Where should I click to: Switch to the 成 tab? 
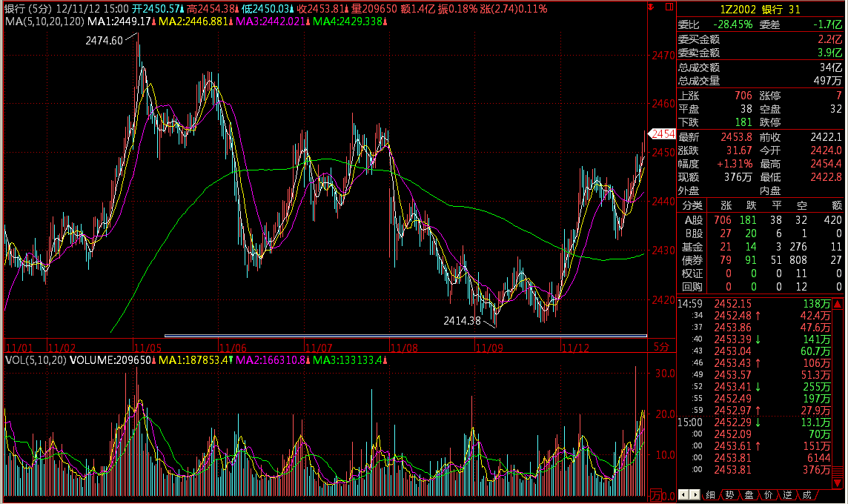pos(807,495)
